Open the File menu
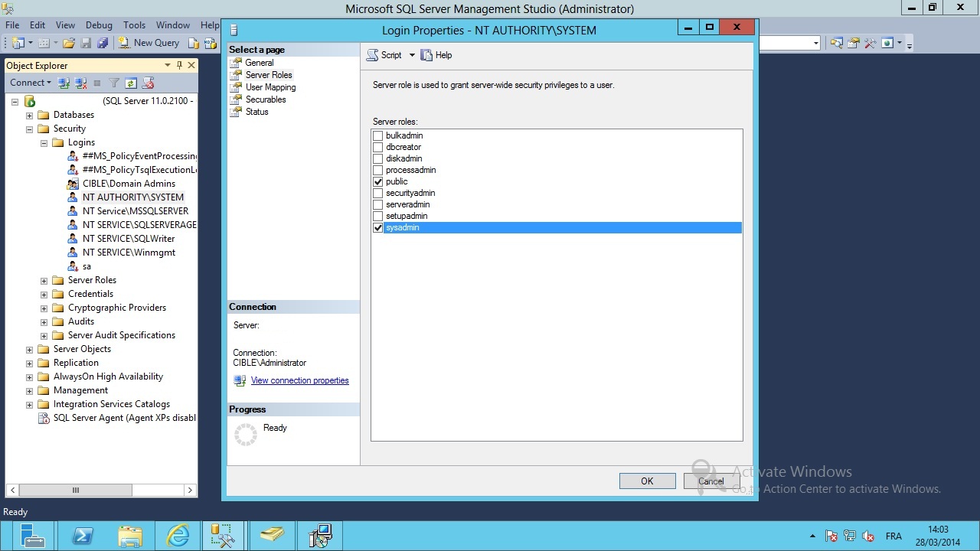Viewport: 980px width, 551px height. (12, 25)
